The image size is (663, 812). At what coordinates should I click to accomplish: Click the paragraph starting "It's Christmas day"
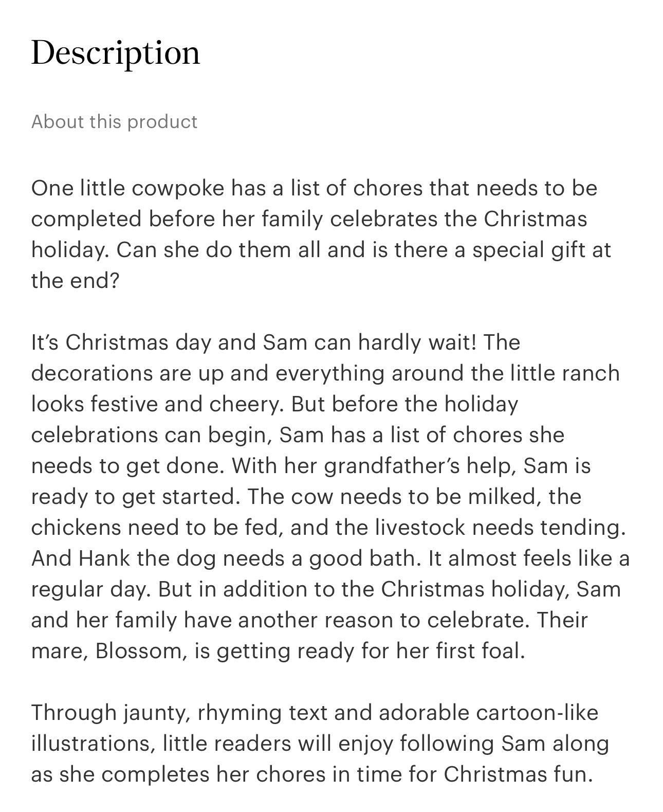coord(329,496)
